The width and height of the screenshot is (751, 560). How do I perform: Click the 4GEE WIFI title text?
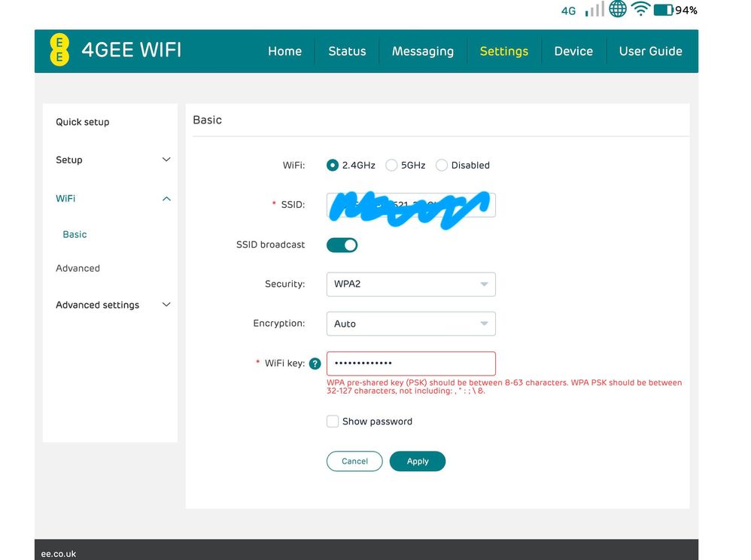(131, 50)
